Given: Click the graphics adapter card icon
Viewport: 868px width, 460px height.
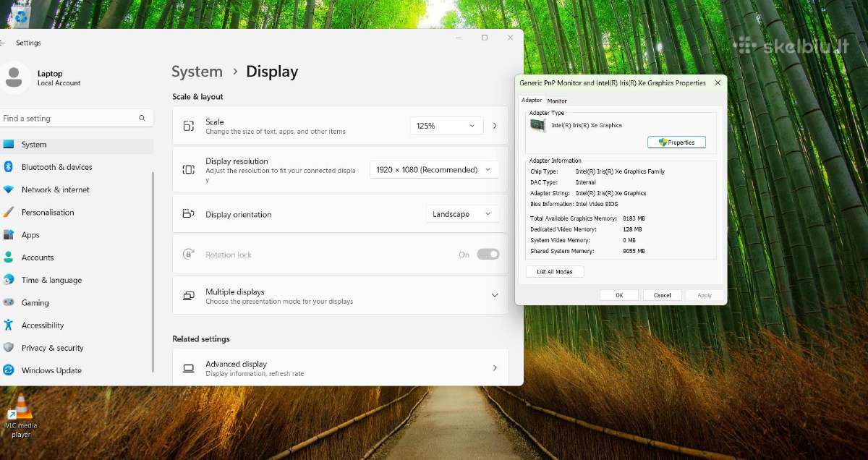Looking at the screenshot, I should click(x=538, y=126).
